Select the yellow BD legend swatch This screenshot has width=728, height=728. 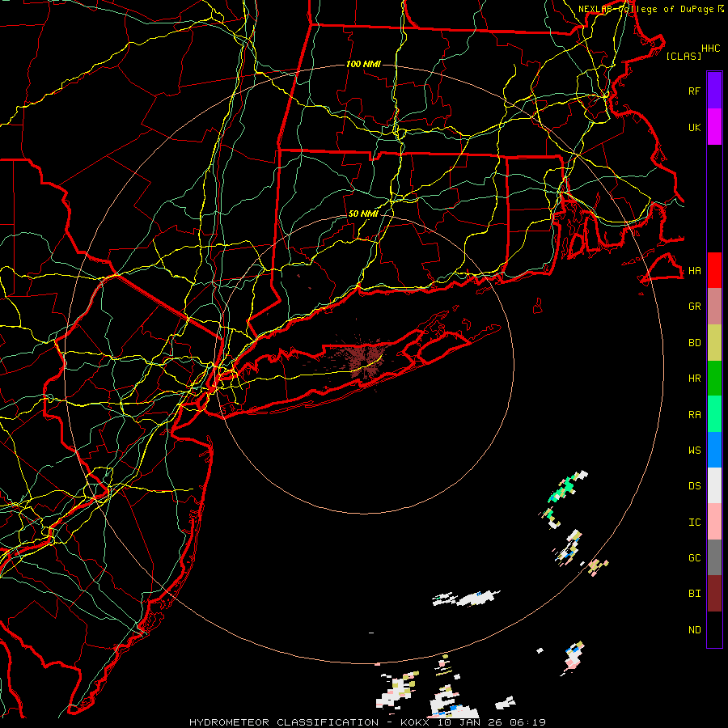pyautogui.click(x=714, y=342)
